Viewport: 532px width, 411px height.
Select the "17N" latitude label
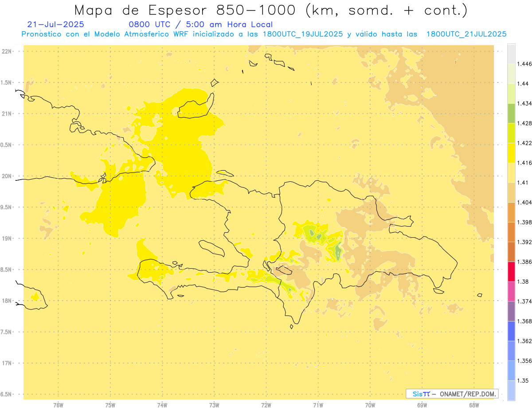(x=7, y=363)
